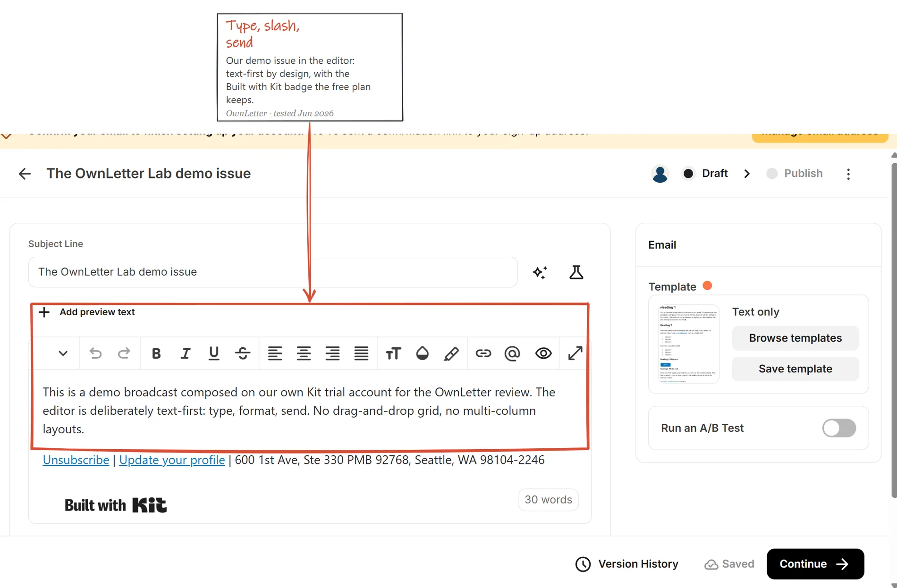Click the 30 words counter
Image resolution: width=897 pixels, height=588 pixels.
pyautogui.click(x=548, y=500)
